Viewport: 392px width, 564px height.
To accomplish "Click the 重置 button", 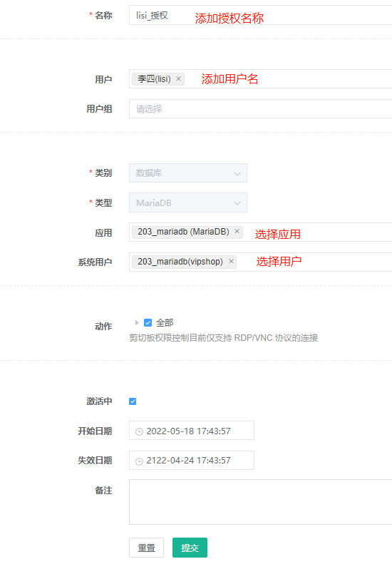I will click(x=146, y=548).
